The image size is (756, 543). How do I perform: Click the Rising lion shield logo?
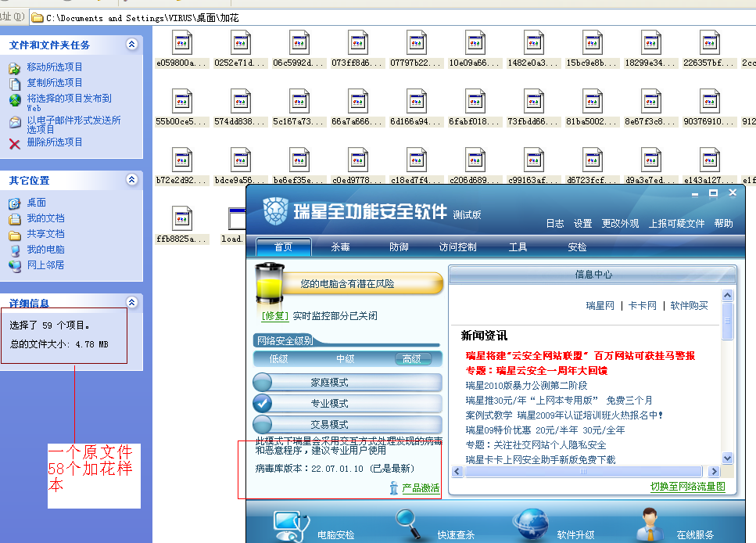(x=276, y=211)
